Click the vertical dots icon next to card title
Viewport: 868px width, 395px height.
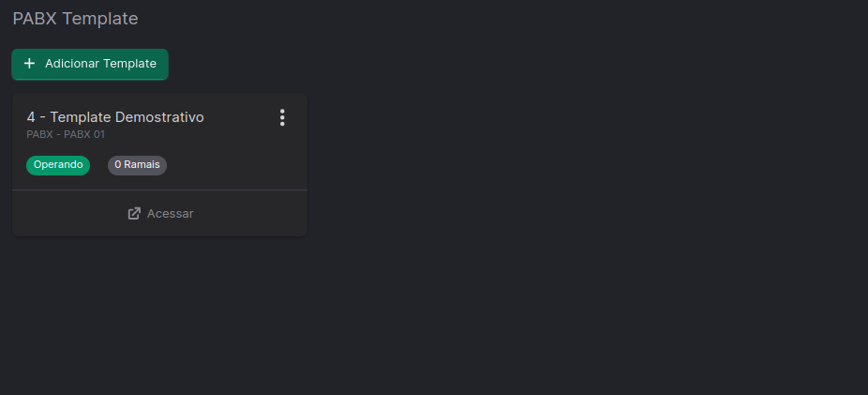pos(282,117)
